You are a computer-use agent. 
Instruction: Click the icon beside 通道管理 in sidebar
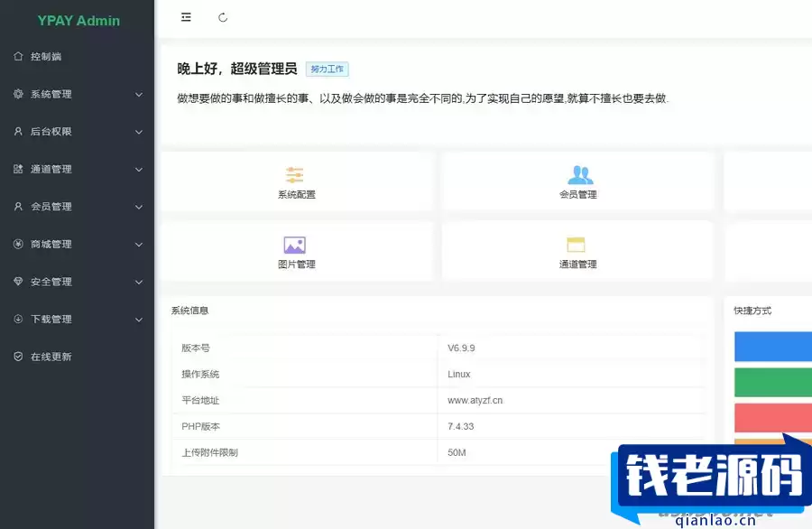coord(18,169)
